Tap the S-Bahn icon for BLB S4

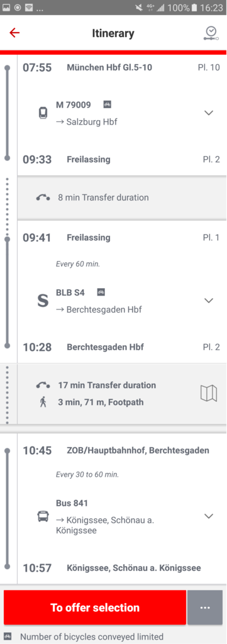[43, 301]
